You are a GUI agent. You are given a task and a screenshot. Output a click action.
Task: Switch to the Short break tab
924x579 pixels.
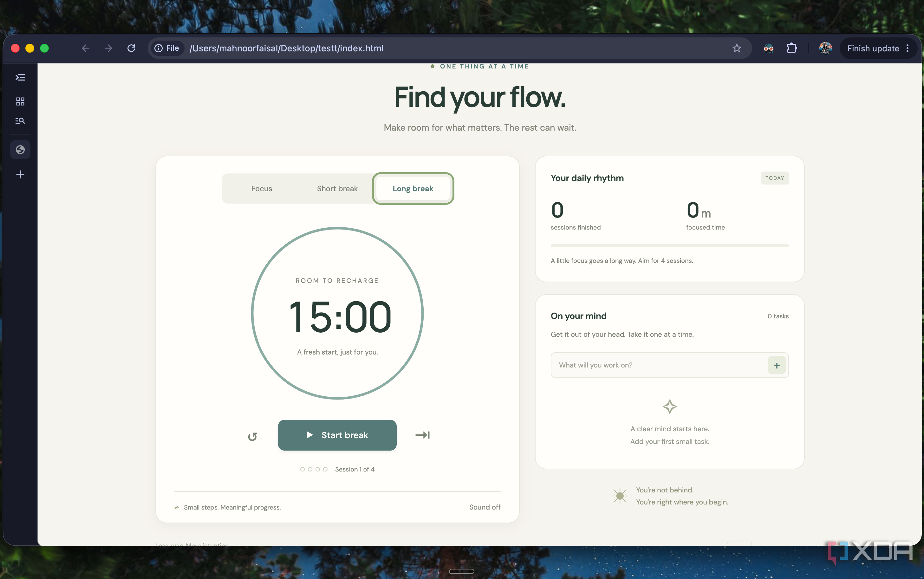tap(337, 188)
